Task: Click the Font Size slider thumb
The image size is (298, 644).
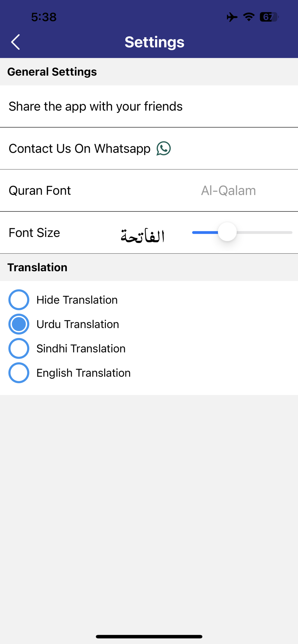Action: 227,232
